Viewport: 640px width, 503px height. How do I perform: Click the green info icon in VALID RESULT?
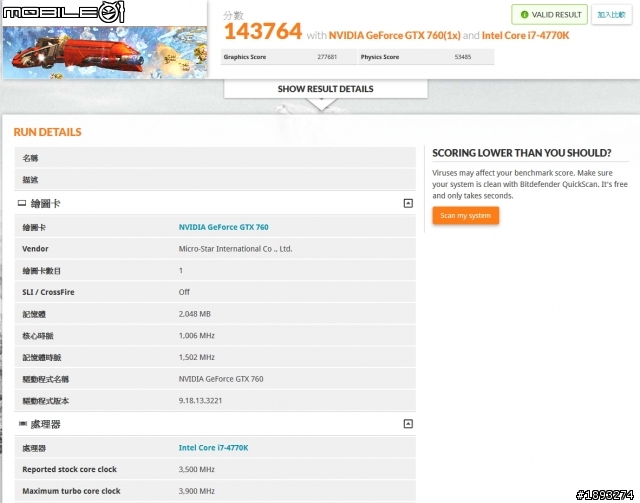click(524, 15)
